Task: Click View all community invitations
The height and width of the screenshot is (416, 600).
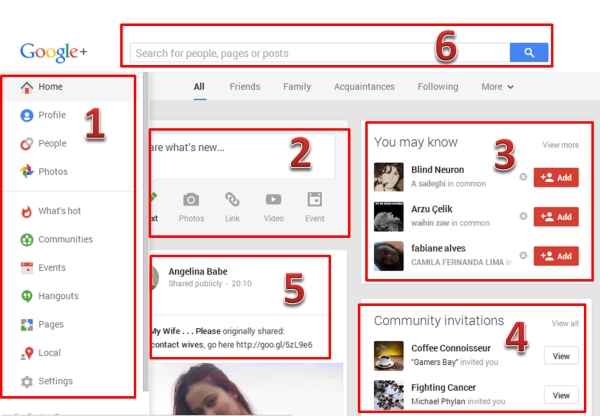Action: 565,323
